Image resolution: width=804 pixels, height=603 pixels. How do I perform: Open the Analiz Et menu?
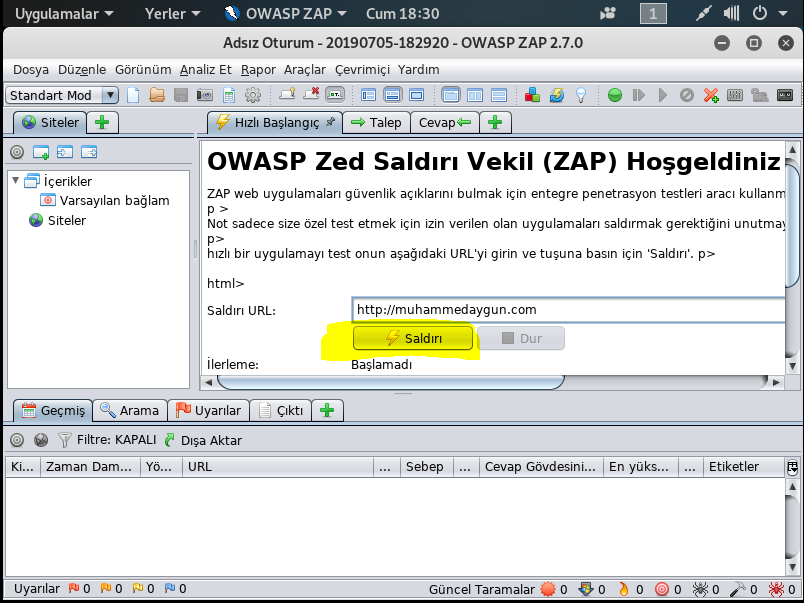pos(205,70)
